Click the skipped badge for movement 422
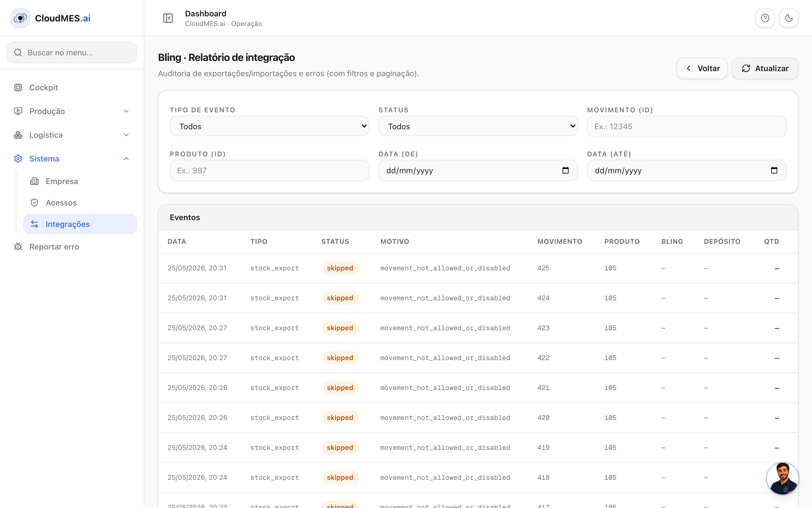The width and height of the screenshot is (812, 508). [x=340, y=358]
